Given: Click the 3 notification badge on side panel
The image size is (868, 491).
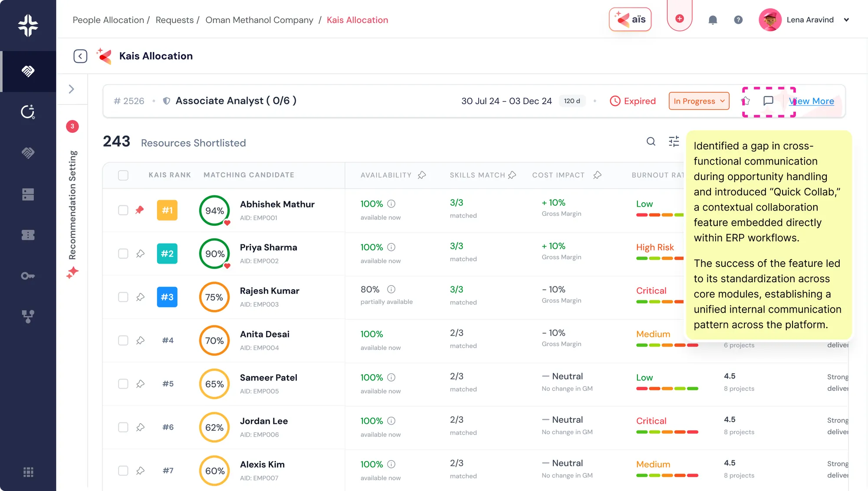Looking at the screenshot, I should point(72,126).
